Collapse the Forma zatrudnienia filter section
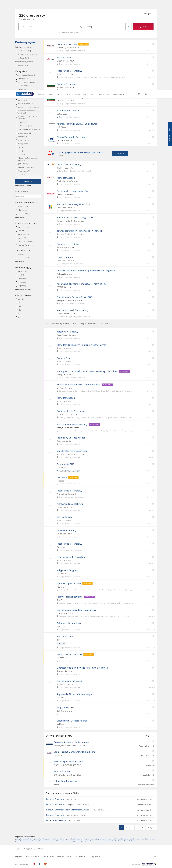The width and height of the screenshot is (172, 868). [x=36, y=203]
